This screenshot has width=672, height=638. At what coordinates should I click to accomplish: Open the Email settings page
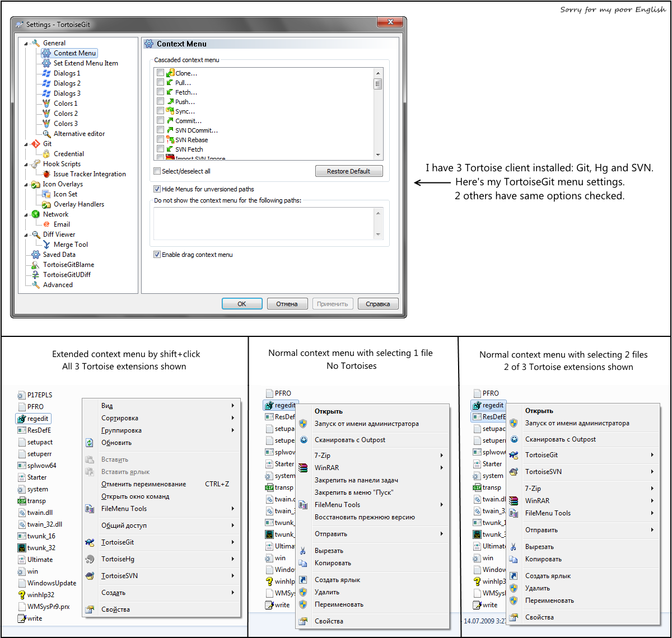62,224
